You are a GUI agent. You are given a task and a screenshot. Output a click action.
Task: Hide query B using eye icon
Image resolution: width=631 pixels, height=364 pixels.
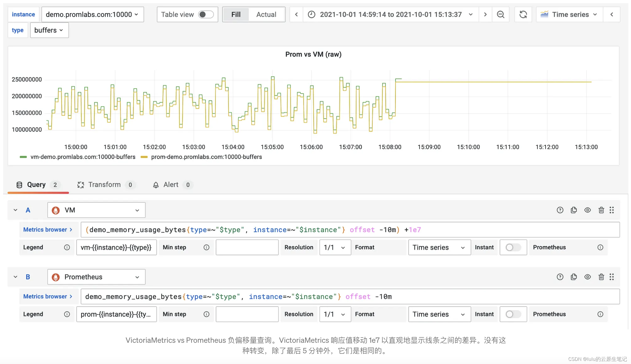pos(587,277)
